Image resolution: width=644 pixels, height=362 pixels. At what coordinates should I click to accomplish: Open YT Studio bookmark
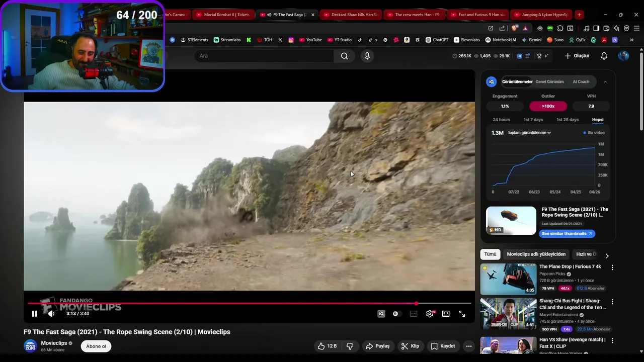339,40
